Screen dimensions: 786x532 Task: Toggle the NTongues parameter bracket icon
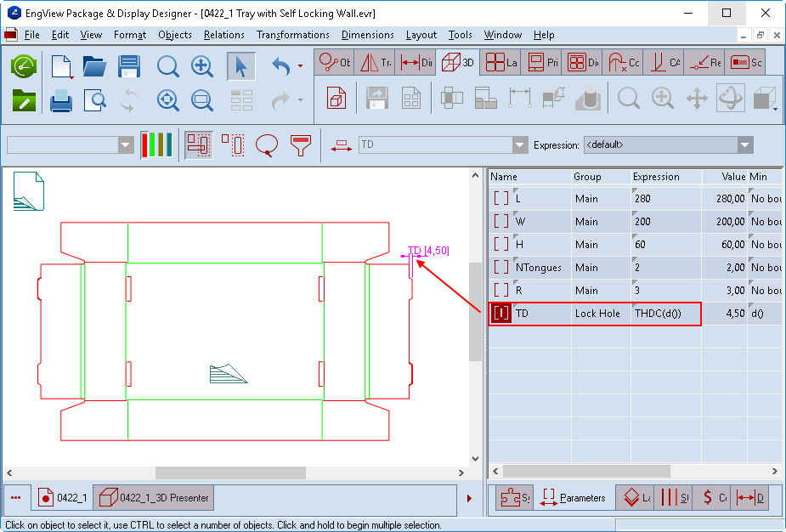point(501,267)
